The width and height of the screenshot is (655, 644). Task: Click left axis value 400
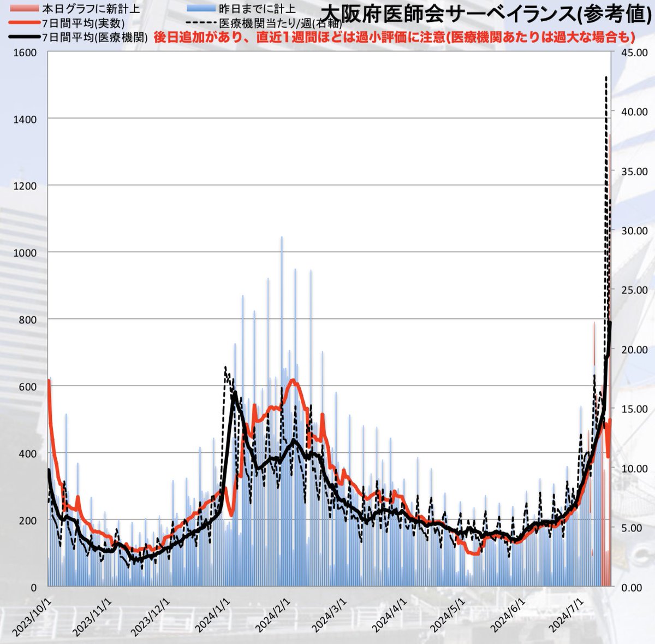tap(28, 454)
